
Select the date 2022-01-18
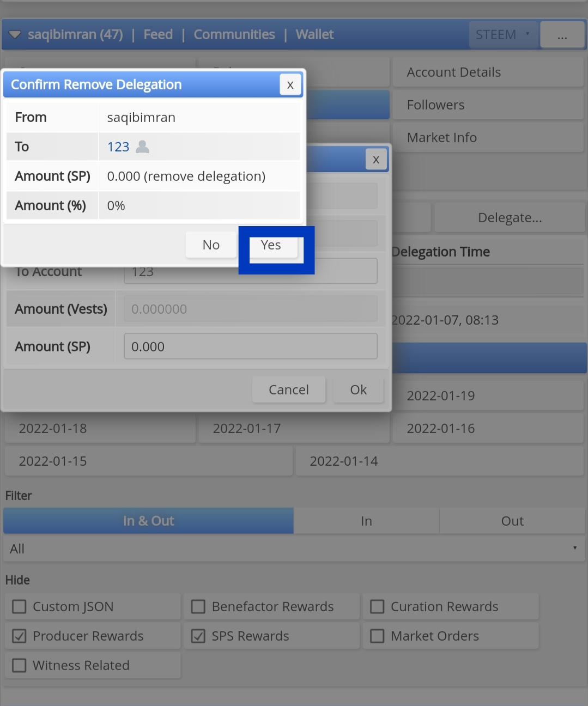pyautogui.click(x=100, y=429)
